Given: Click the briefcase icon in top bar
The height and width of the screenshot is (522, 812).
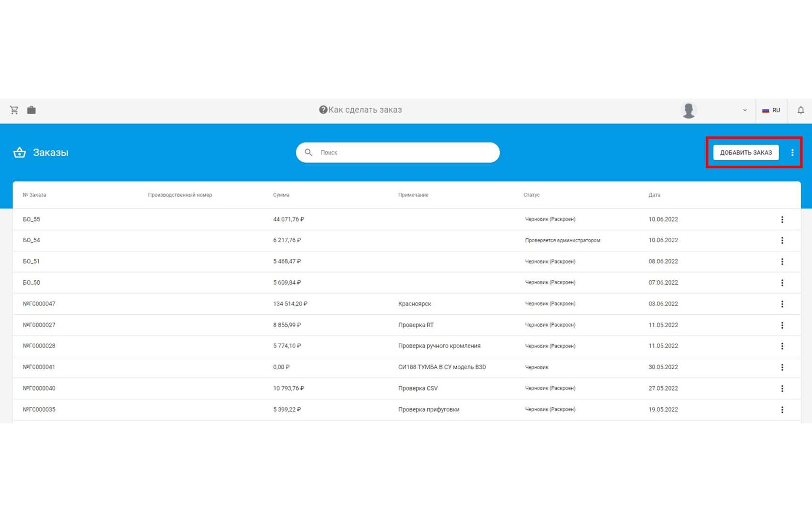Looking at the screenshot, I should coord(31,110).
